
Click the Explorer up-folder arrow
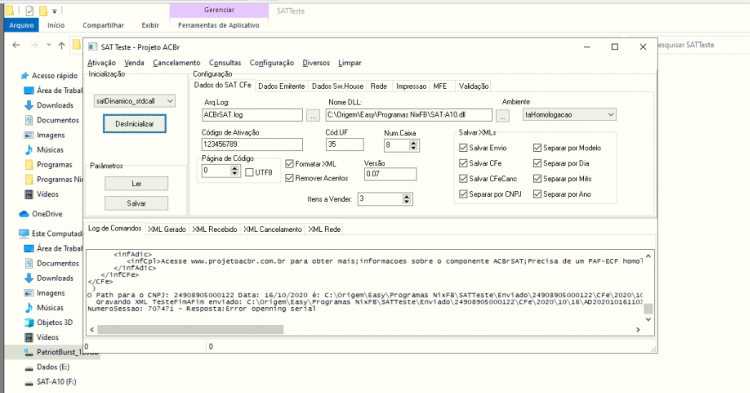tap(62, 45)
